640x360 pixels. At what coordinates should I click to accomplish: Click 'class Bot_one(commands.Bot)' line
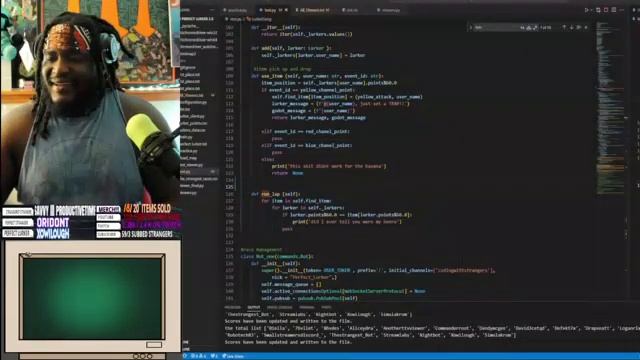(x=277, y=256)
